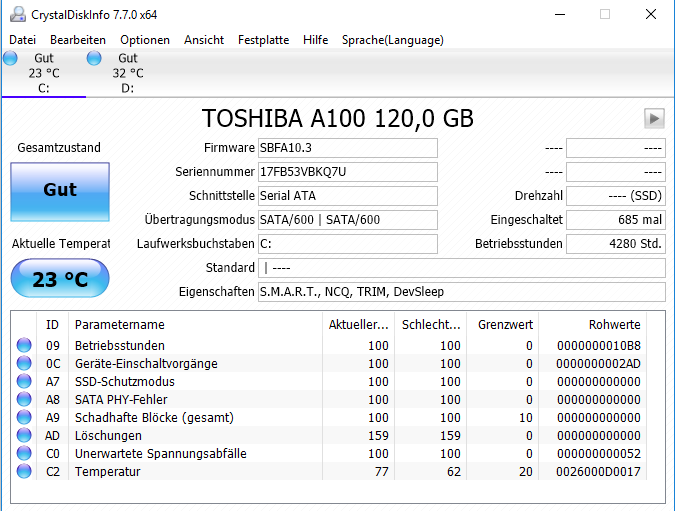The height and width of the screenshot is (511, 675).
Task: Click status orb of Unerwartete Spannungsabfälle row
Action: [x=24, y=453]
